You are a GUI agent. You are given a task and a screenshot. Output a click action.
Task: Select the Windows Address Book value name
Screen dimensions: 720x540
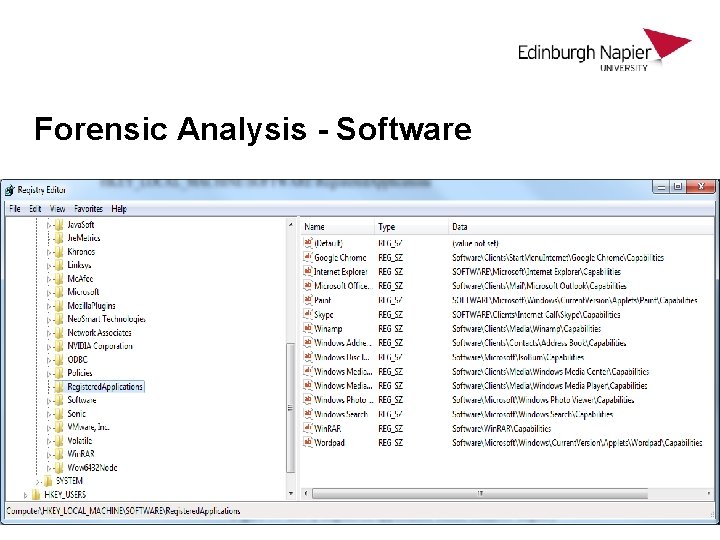[x=343, y=343]
